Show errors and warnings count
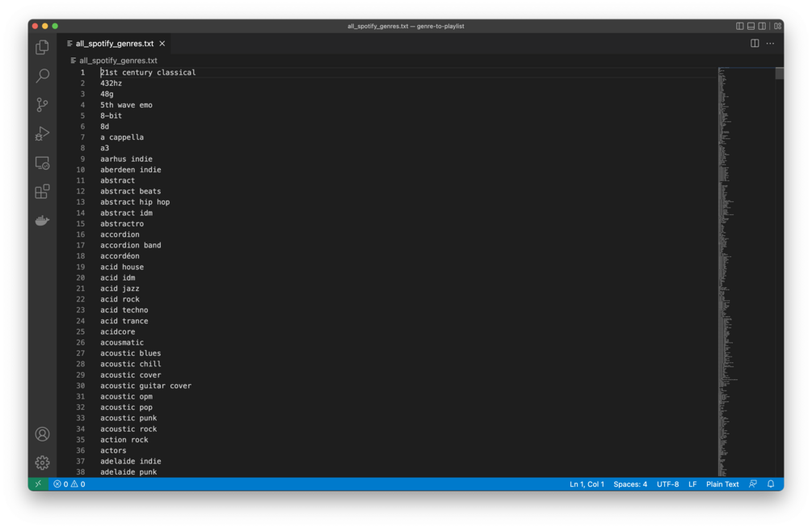 pyautogui.click(x=69, y=484)
